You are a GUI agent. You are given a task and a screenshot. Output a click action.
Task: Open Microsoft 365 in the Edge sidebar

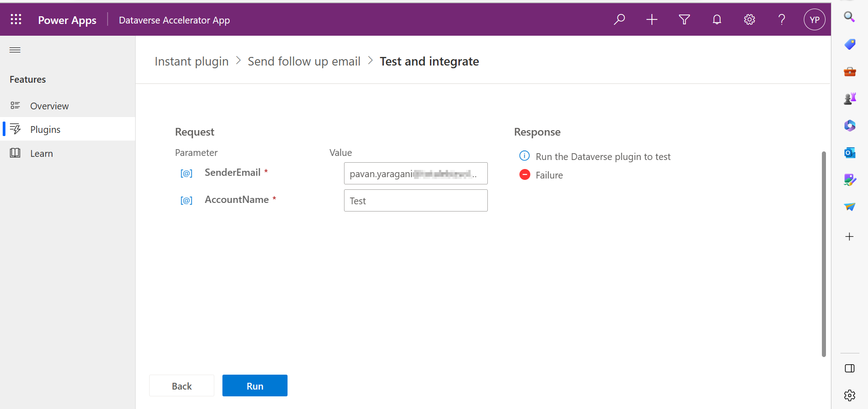[x=850, y=126]
